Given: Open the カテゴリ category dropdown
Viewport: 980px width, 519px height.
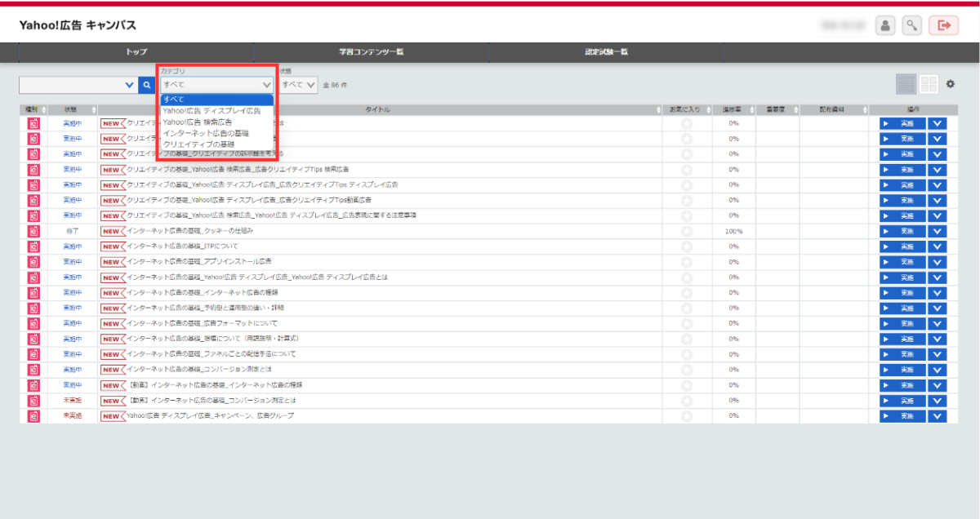Looking at the screenshot, I should point(217,84).
